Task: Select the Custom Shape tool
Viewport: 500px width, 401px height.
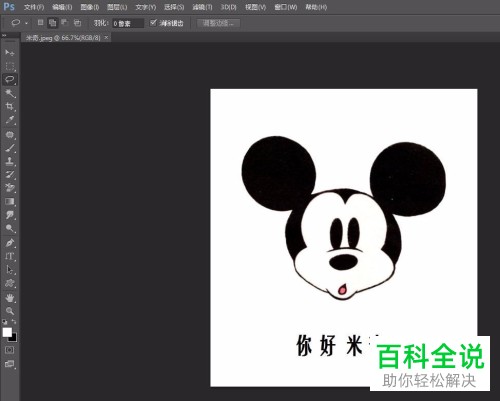Action: coord(10,283)
